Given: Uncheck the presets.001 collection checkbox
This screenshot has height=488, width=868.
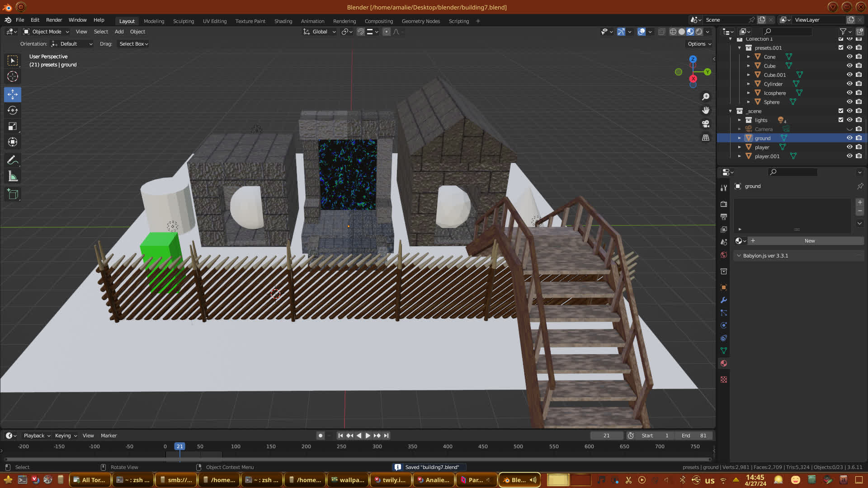Looking at the screenshot, I should [841, 48].
